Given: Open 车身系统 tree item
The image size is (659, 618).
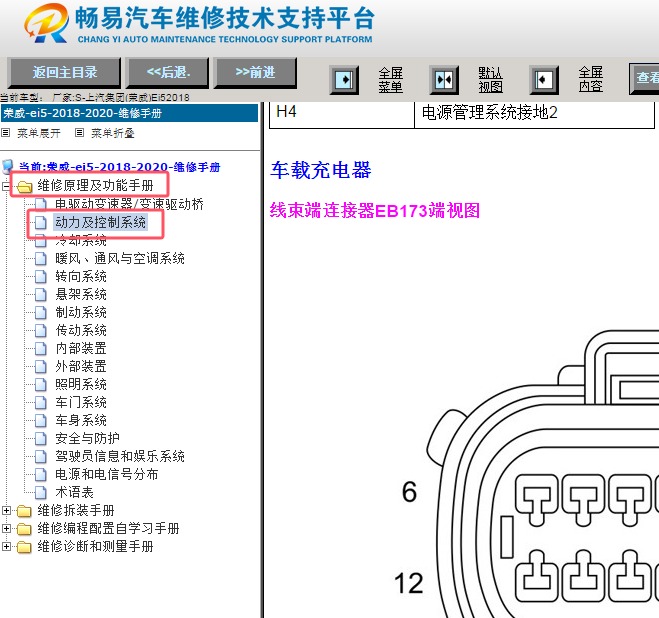Looking at the screenshot, I should pyautogui.click(x=81, y=421).
